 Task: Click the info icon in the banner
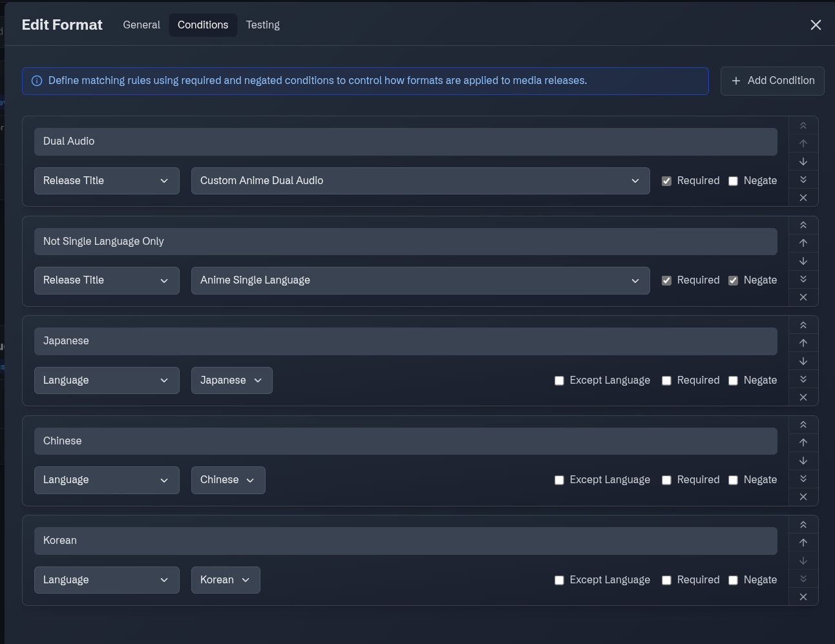click(x=37, y=81)
